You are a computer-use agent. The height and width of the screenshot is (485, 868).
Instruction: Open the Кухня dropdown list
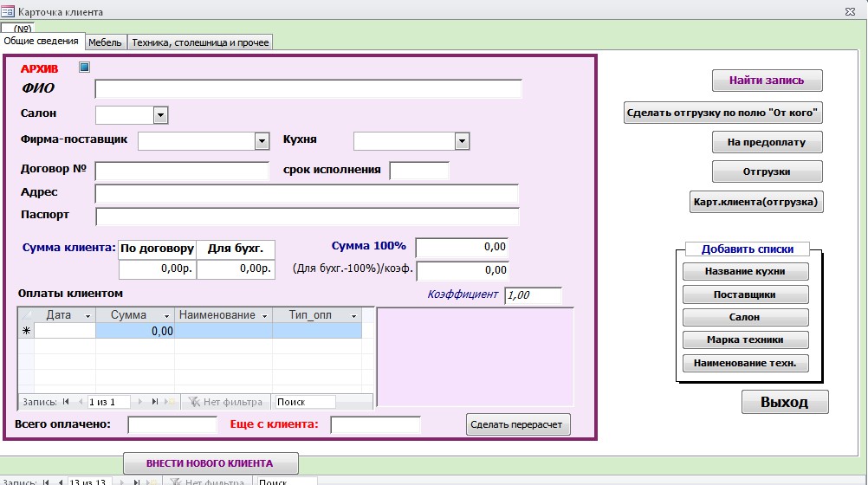[x=463, y=141]
